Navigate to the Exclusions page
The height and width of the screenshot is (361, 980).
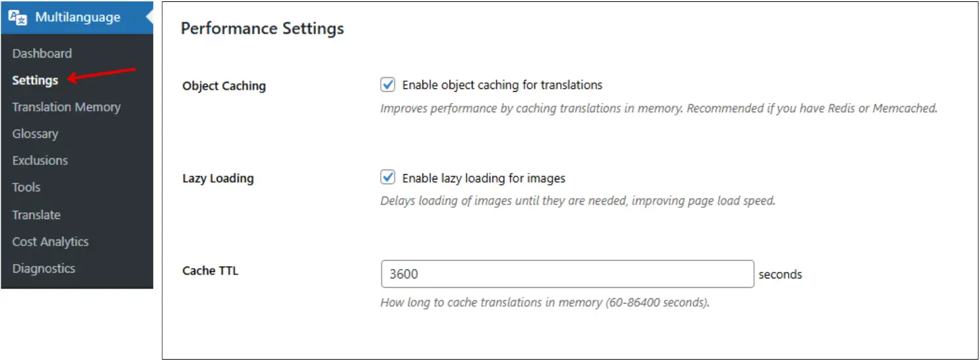[40, 160]
